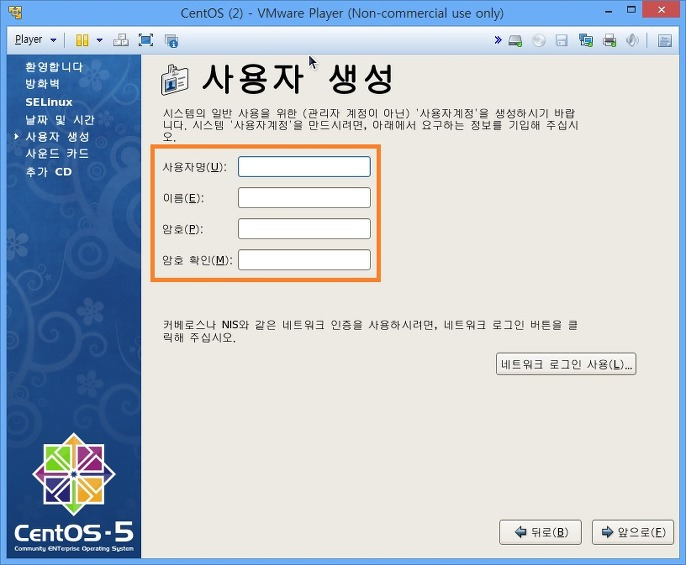
Task: Click the CD/DVD drive icon
Action: (539, 41)
